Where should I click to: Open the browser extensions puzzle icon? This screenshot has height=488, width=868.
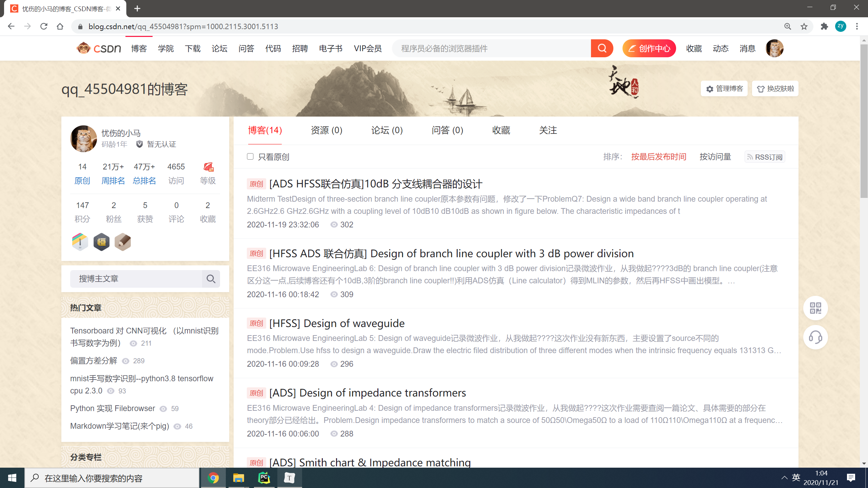824,26
